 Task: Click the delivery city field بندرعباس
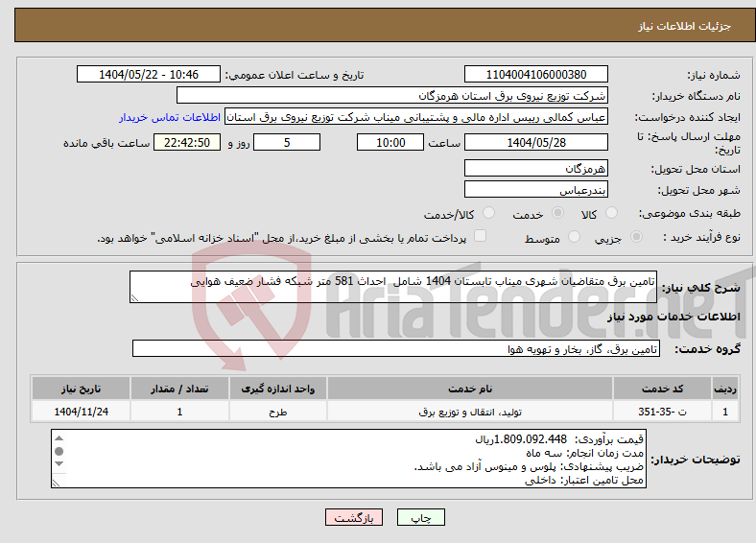click(535, 190)
